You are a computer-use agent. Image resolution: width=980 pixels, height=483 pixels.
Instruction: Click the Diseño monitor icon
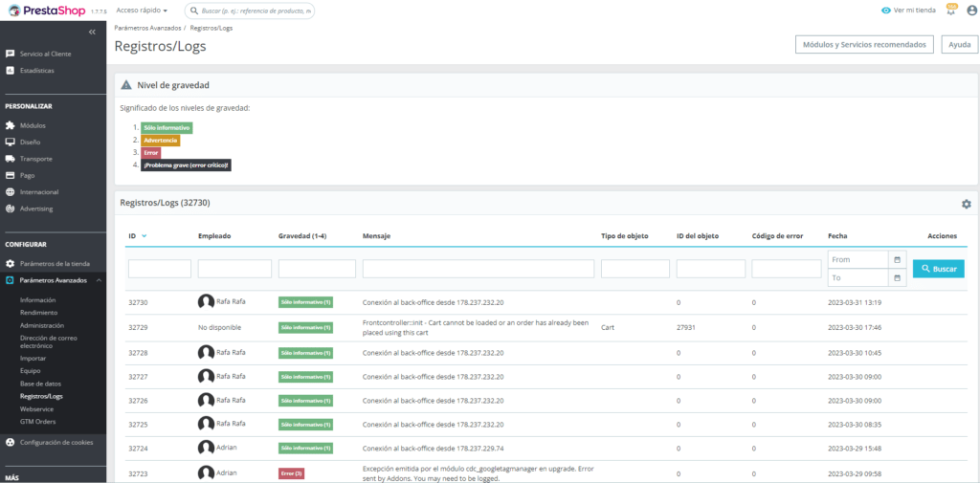[x=10, y=142]
